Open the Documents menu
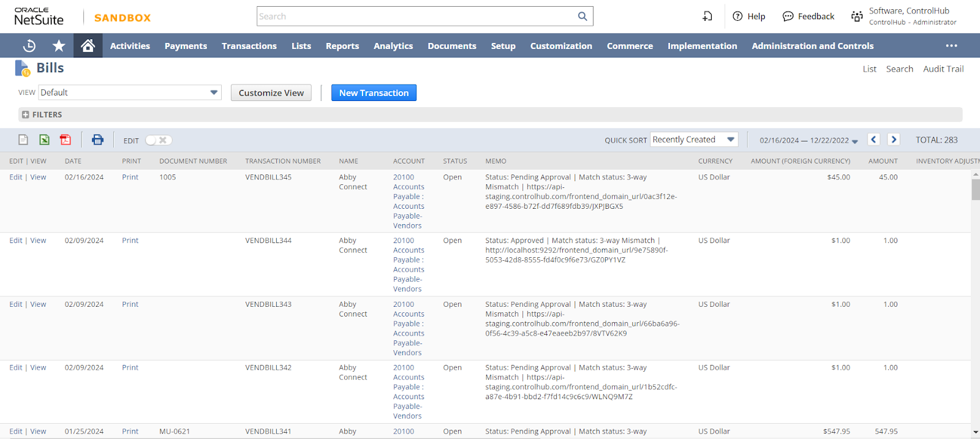This screenshot has height=439, width=980. [452, 46]
